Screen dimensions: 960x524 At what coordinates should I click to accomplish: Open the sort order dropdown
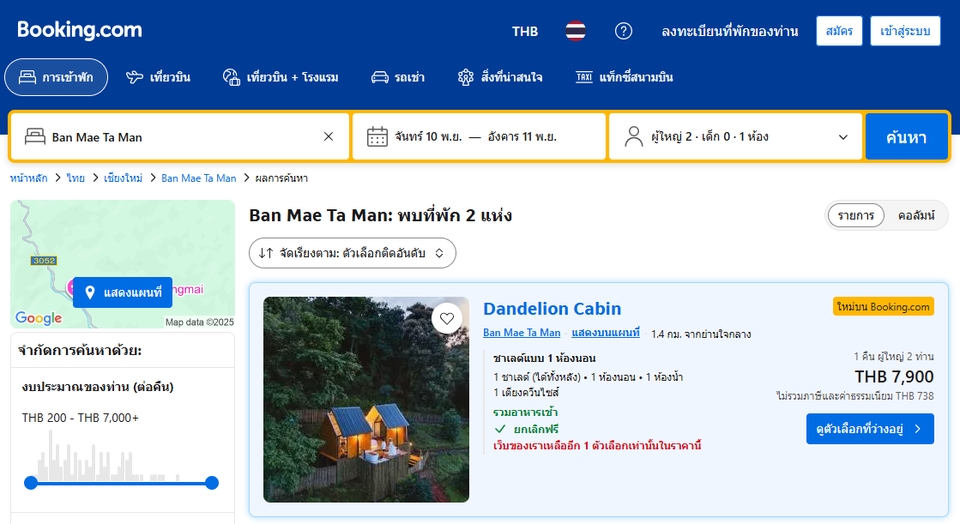352,253
